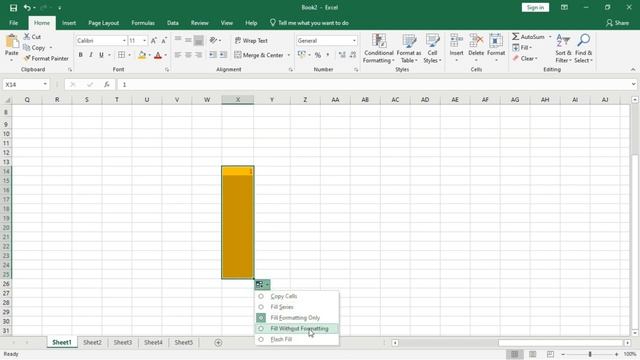
Task: Click Insert cells button
Action: coord(456,48)
